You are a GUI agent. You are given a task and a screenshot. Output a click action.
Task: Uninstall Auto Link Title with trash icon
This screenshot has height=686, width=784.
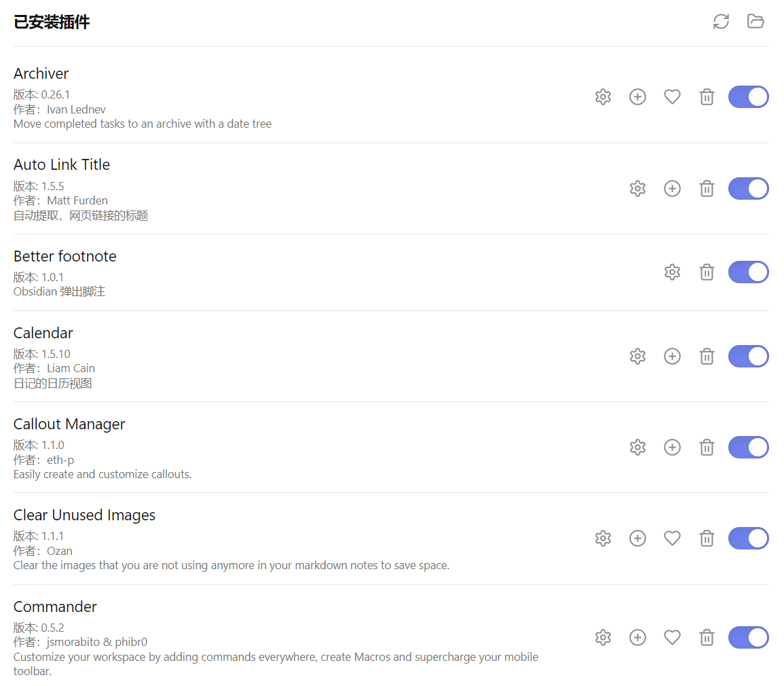[x=707, y=189]
